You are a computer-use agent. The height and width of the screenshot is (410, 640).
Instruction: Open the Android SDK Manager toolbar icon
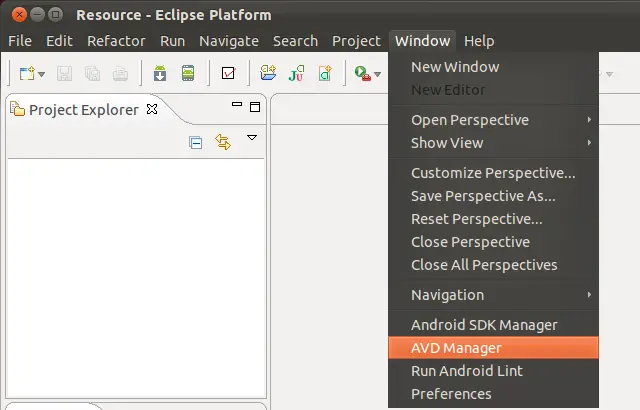pyautogui.click(x=160, y=73)
